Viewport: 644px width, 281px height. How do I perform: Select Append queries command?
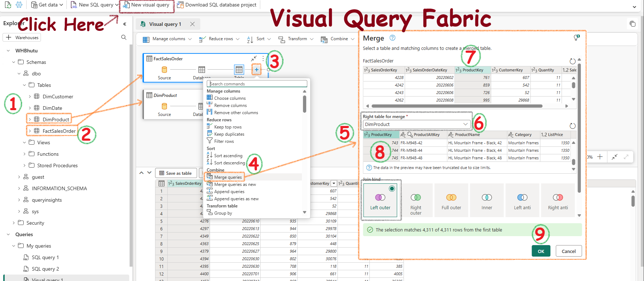pyautogui.click(x=229, y=191)
